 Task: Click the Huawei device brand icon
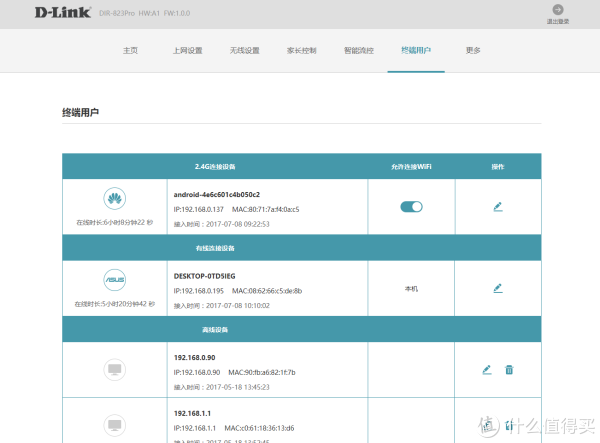click(114, 199)
